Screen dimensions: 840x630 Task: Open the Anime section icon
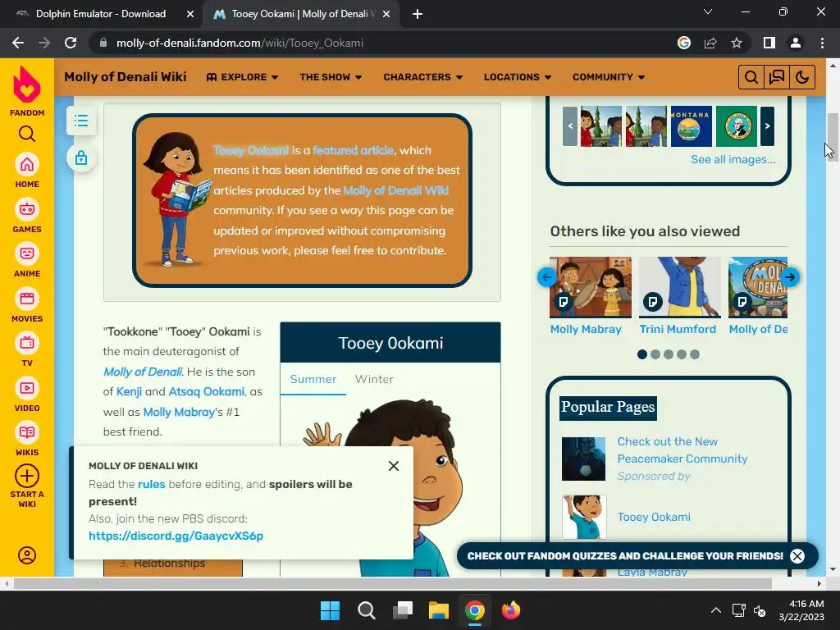(27, 254)
